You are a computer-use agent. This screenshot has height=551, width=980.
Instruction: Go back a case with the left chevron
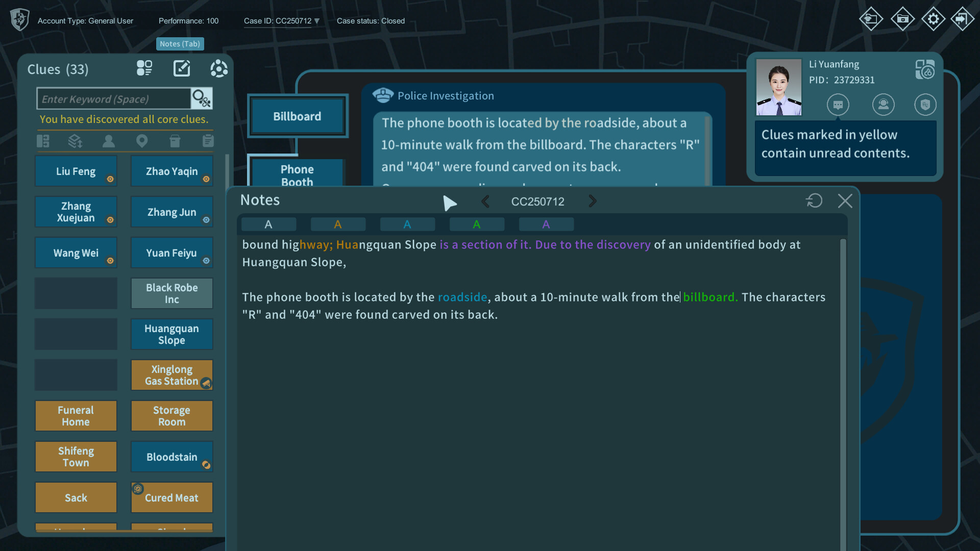(485, 201)
